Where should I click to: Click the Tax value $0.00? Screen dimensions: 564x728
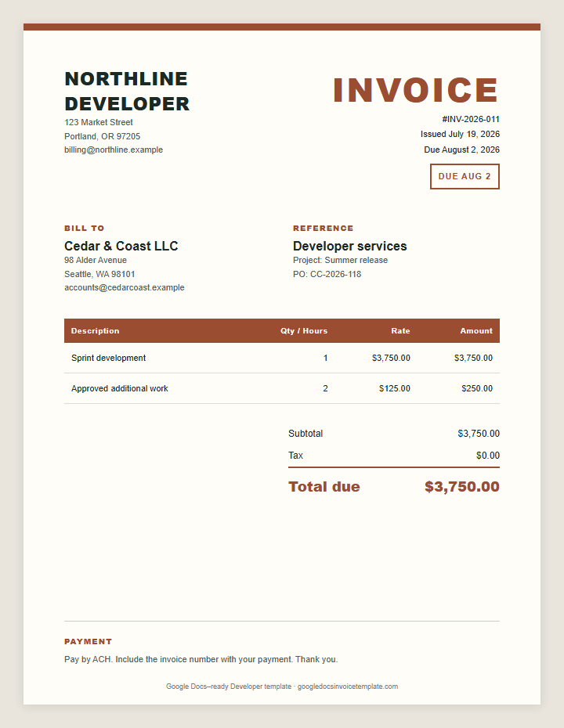(488, 456)
